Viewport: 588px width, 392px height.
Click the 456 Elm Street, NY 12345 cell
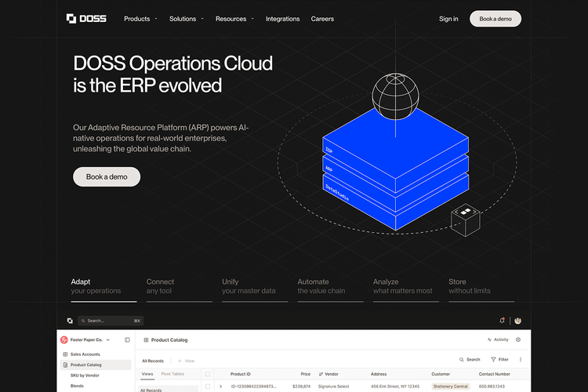[x=395, y=387]
